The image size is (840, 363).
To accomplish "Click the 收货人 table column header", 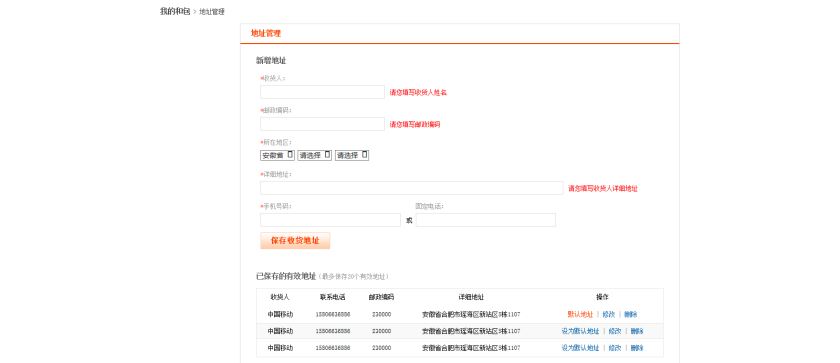I will pyautogui.click(x=280, y=297).
